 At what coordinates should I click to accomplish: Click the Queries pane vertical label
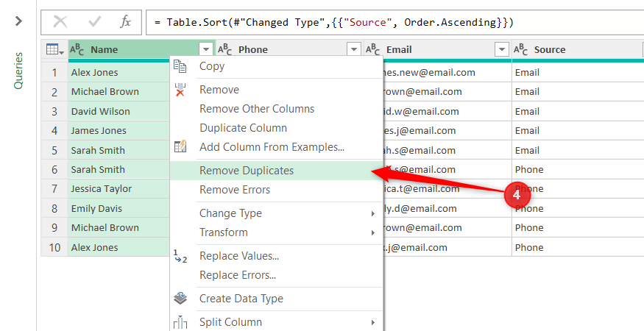(x=18, y=71)
